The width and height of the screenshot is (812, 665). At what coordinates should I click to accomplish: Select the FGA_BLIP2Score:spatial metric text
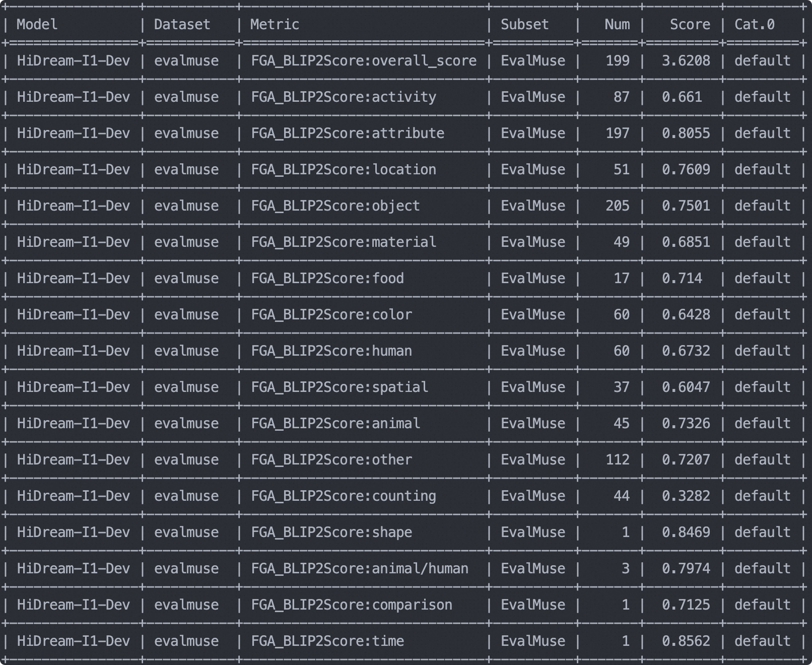[x=340, y=387]
